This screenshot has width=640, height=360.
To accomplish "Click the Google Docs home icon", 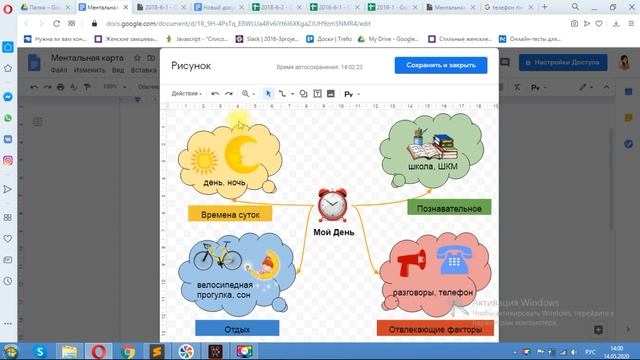I will (x=34, y=62).
